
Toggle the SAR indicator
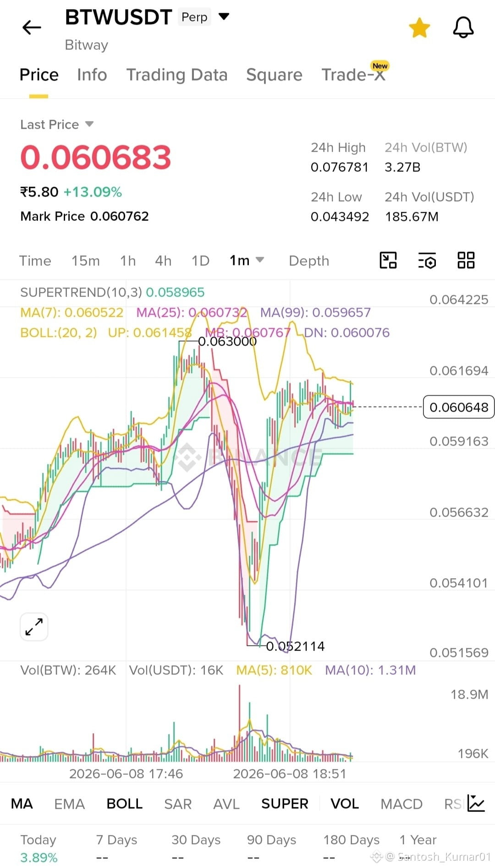(178, 803)
